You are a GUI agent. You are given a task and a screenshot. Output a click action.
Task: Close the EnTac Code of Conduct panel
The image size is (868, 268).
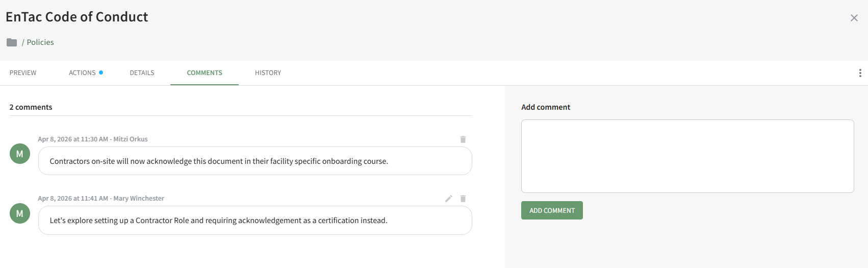tap(854, 18)
